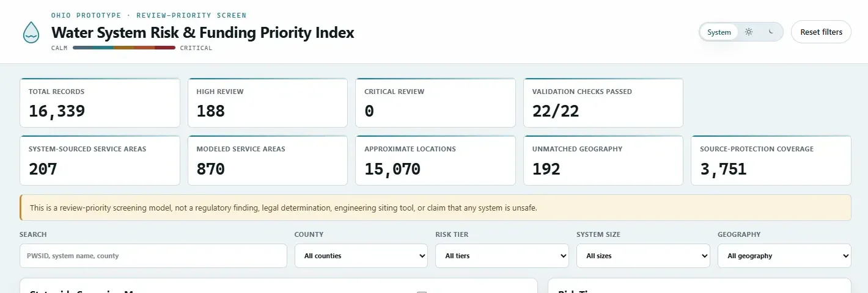Focus the PWSID search input field

153,256
